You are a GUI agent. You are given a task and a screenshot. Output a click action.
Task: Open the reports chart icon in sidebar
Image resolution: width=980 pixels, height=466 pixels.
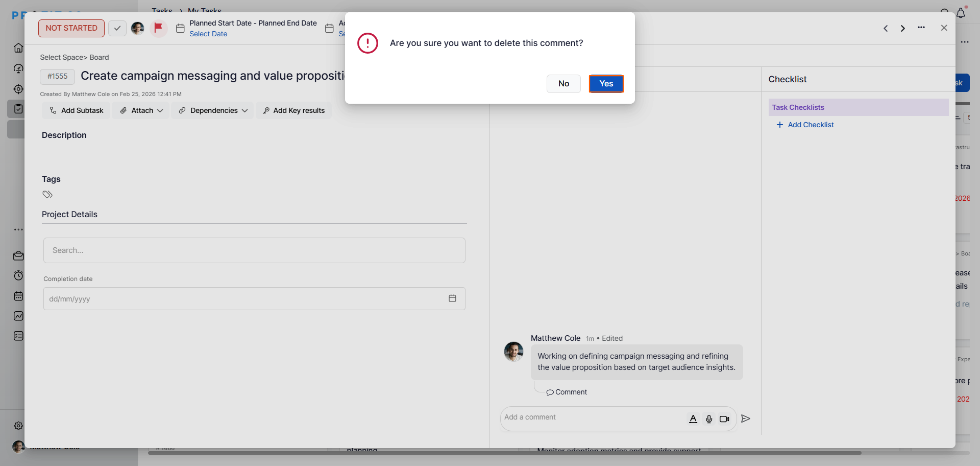[x=18, y=316]
